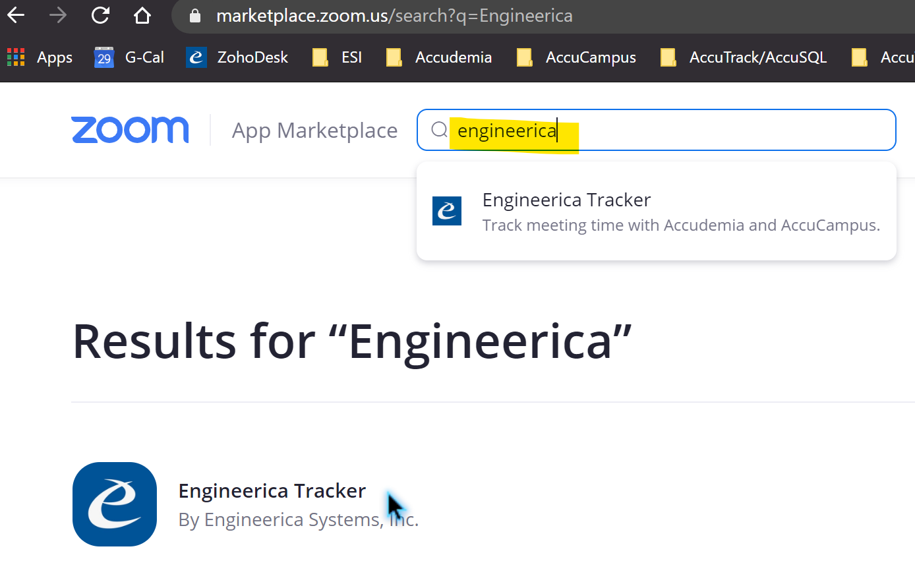This screenshot has width=915, height=588.
Task: Open the Apps grid bookmark
Action: [x=40, y=57]
